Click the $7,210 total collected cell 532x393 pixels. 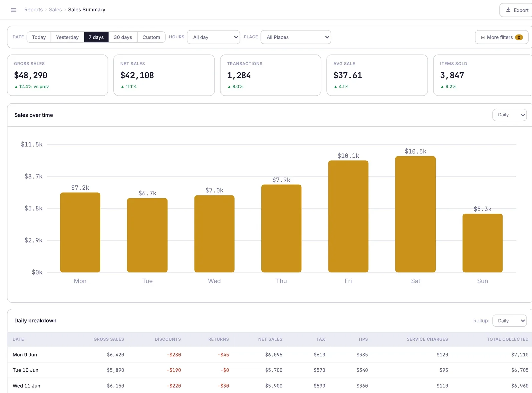pos(520,355)
